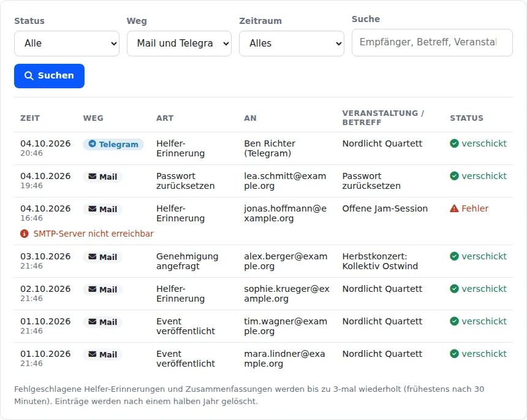Click recipient alex.berger@example.org
The width and height of the screenshot is (527, 420).
[x=286, y=261]
